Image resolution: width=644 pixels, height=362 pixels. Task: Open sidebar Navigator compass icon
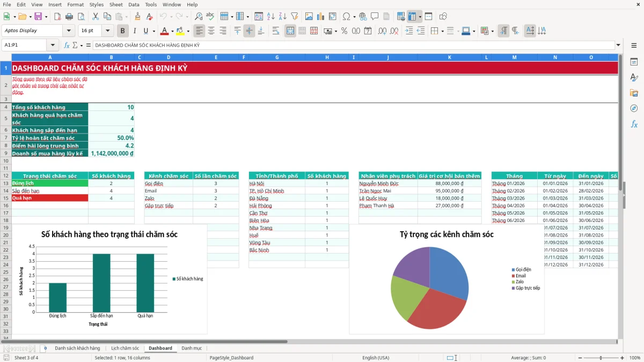tap(634, 108)
